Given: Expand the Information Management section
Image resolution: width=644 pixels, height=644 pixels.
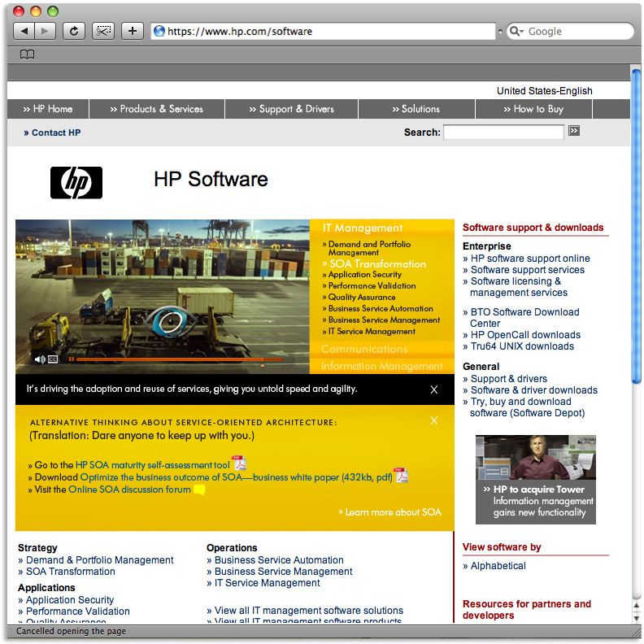Looking at the screenshot, I should pyautogui.click(x=381, y=366).
